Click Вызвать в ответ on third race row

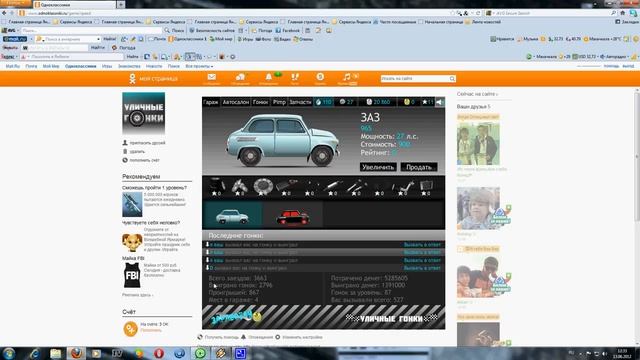[x=422, y=260]
